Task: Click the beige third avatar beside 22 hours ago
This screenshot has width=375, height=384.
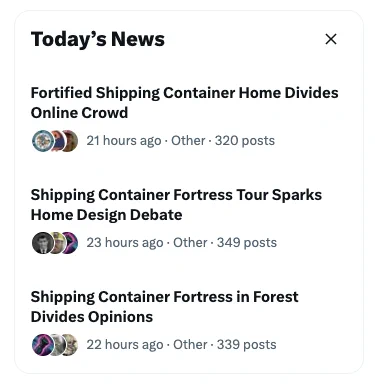Action: [71, 345]
